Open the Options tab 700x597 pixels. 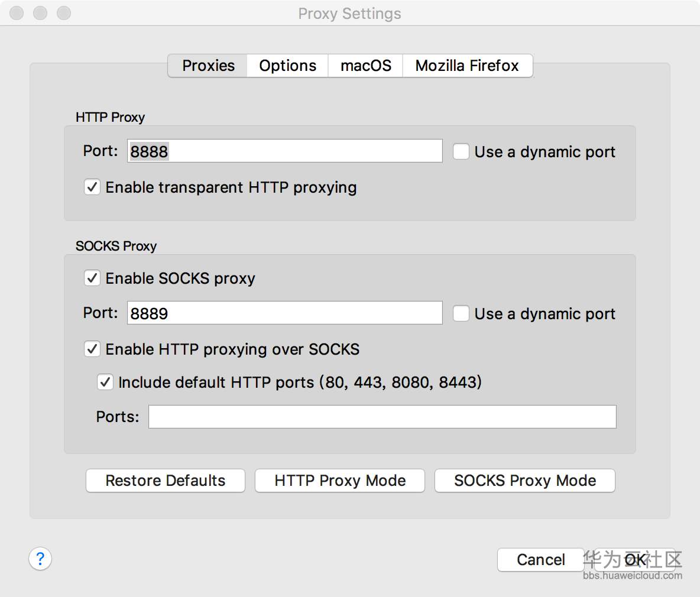[x=287, y=66]
